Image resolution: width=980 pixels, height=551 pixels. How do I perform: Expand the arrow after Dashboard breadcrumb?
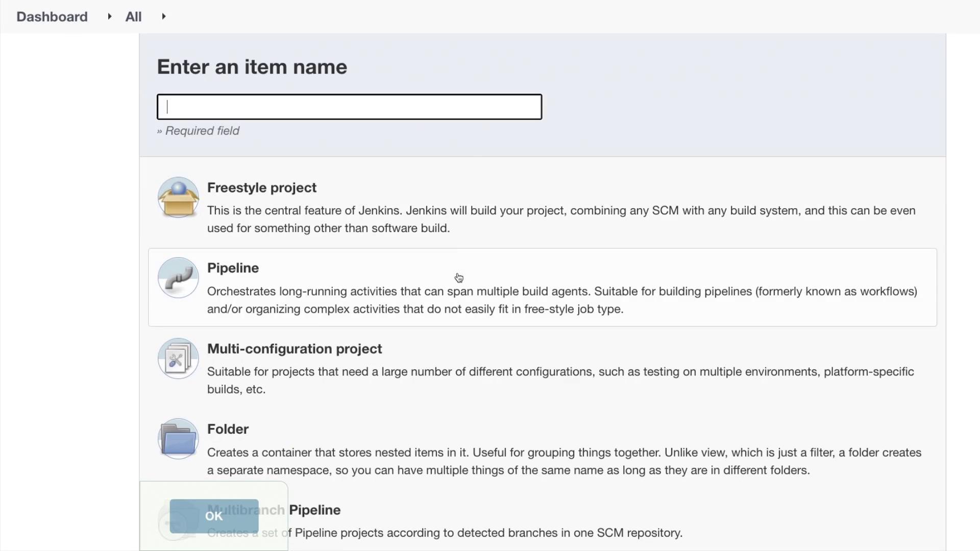click(x=109, y=17)
